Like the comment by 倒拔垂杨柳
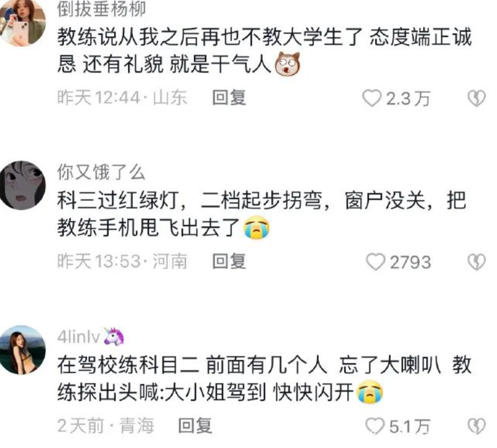This screenshot has width=497, height=448. click(x=372, y=98)
